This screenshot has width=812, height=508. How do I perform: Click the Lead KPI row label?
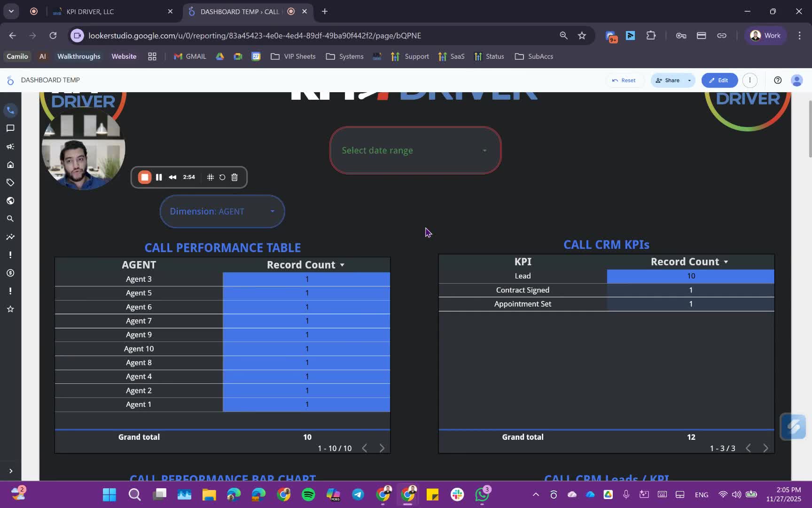[x=523, y=276]
